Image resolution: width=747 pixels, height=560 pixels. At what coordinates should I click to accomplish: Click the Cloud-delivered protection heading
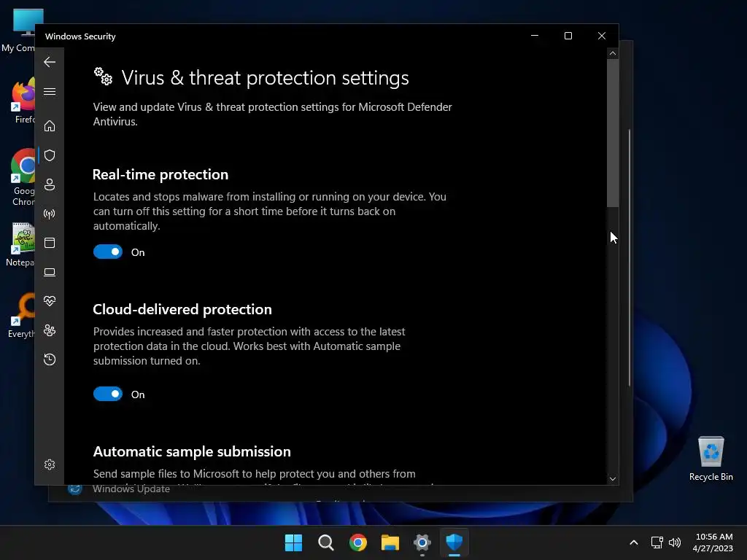tap(182, 309)
